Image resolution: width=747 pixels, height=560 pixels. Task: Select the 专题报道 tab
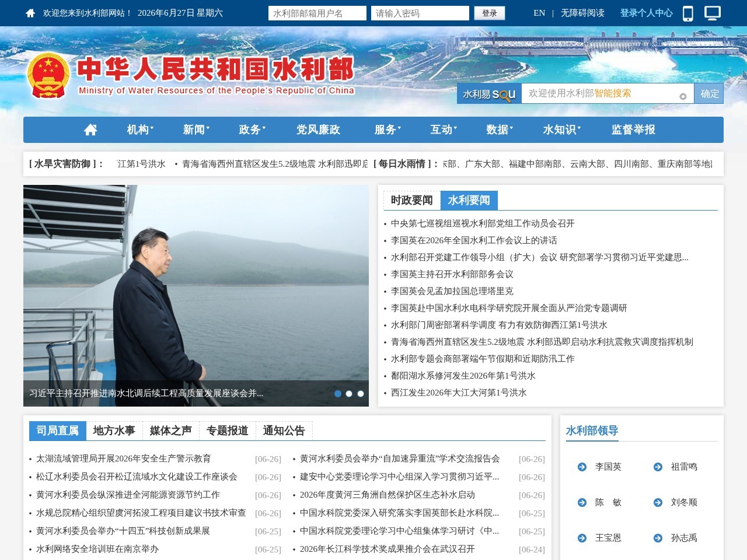[227, 430]
